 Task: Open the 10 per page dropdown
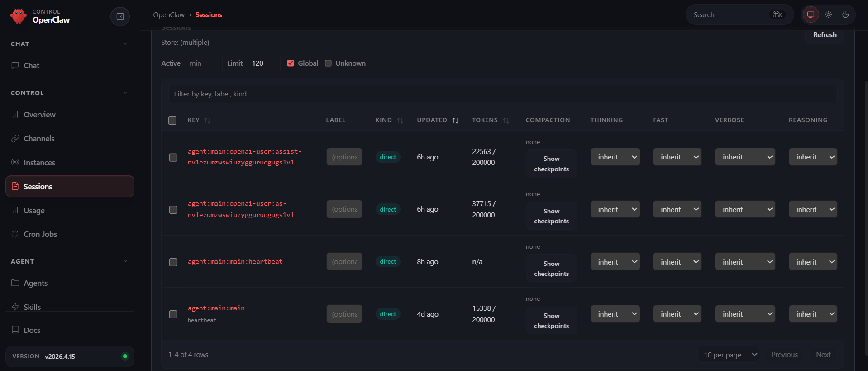click(x=730, y=355)
